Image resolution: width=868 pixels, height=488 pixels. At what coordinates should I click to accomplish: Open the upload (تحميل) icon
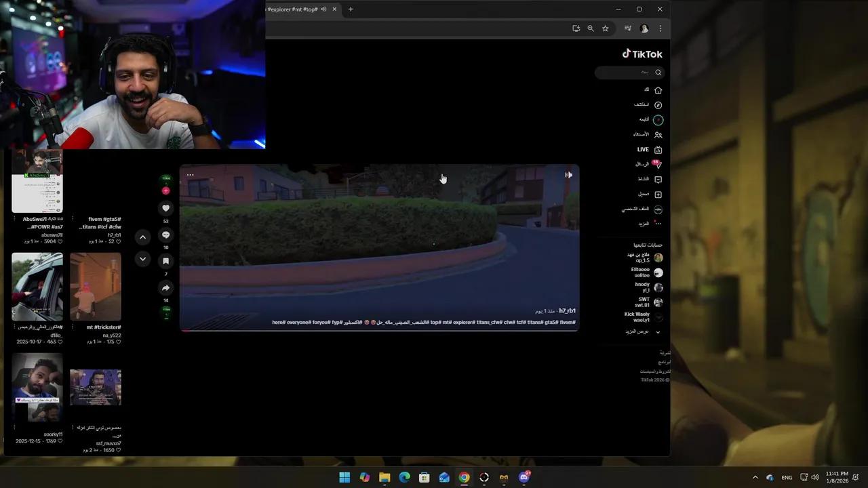click(x=658, y=195)
